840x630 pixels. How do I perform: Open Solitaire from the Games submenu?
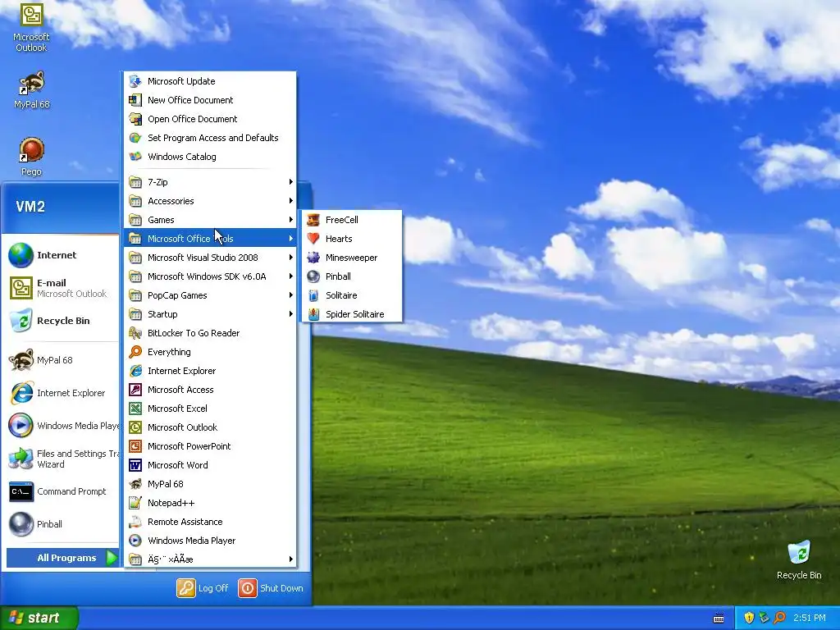click(352, 295)
